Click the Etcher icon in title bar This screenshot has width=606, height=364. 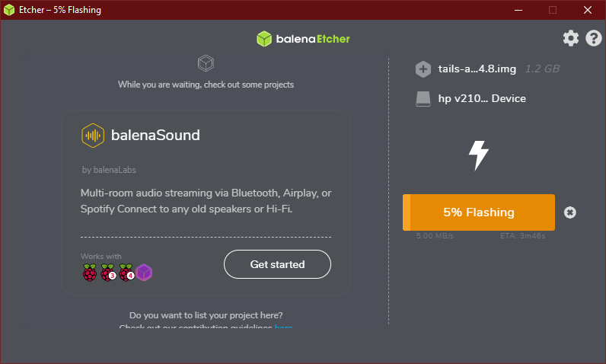[x=9, y=10]
